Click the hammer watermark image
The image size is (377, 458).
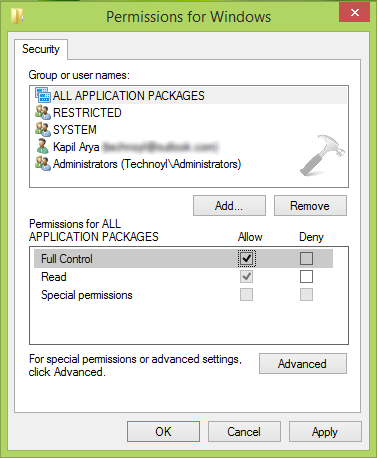(322, 155)
